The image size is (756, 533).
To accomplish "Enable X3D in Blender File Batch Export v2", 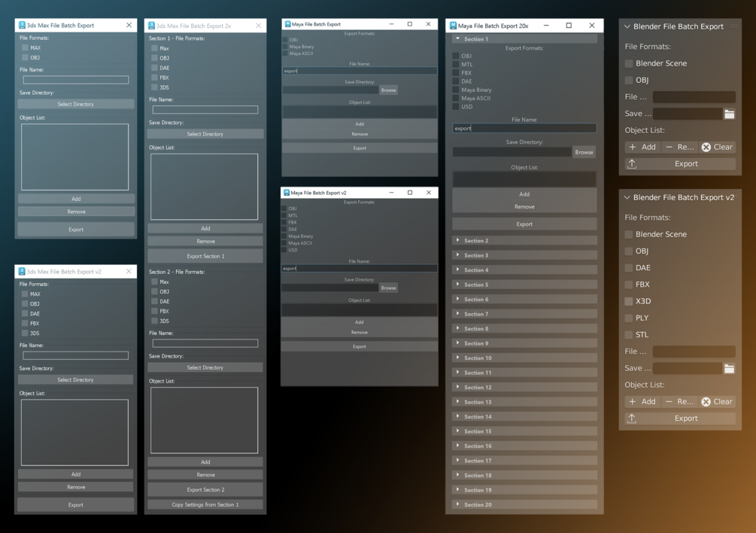I will (629, 301).
